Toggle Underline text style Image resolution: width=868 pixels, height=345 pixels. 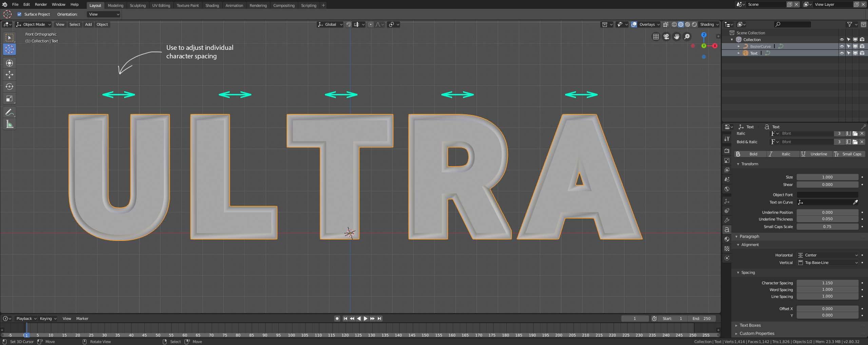(x=816, y=154)
